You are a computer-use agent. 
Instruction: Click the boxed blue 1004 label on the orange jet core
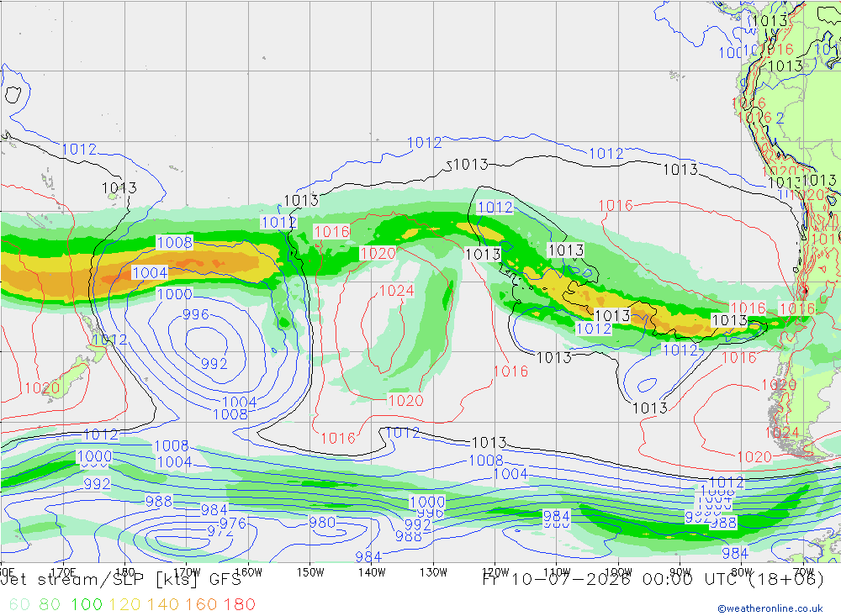(x=150, y=272)
